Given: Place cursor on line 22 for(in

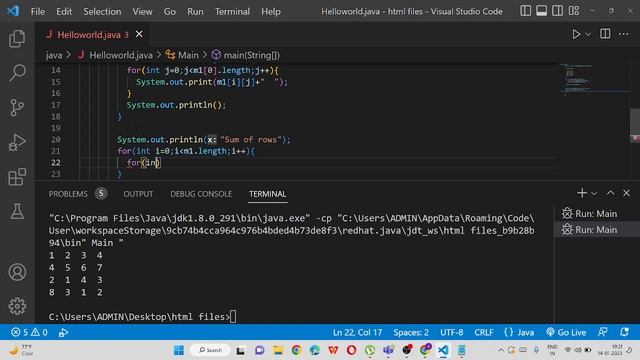Looking at the screenshot, I should (143, 163).
